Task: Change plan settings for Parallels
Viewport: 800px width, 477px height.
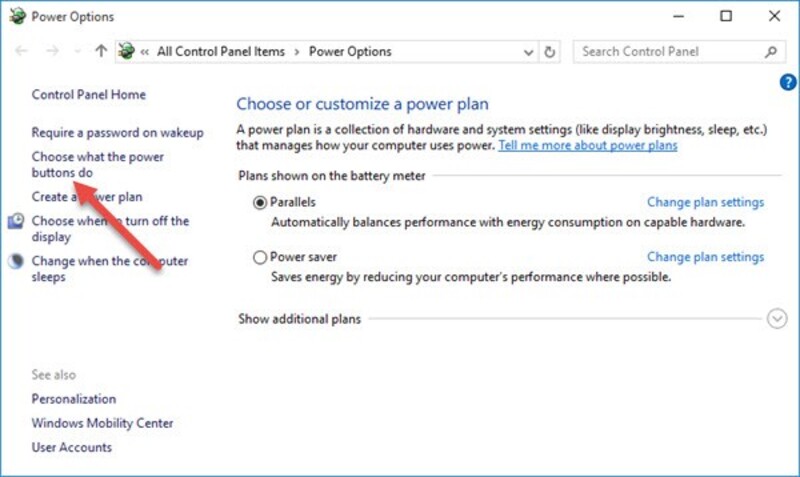Action: coord(706,202)
